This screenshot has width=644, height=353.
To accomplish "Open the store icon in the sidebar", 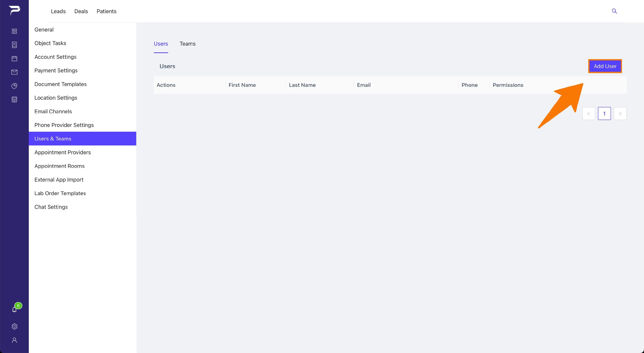I will [x=14, y=100].
